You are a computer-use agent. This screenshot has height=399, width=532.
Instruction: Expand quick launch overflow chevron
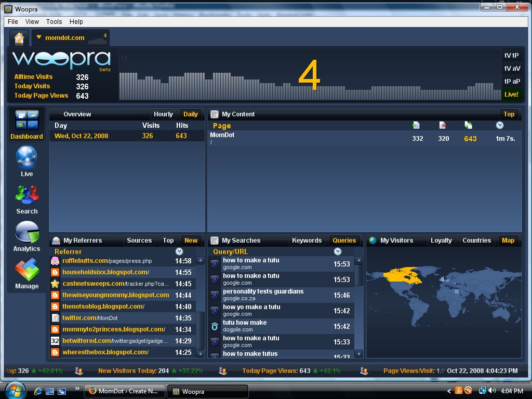77,389
